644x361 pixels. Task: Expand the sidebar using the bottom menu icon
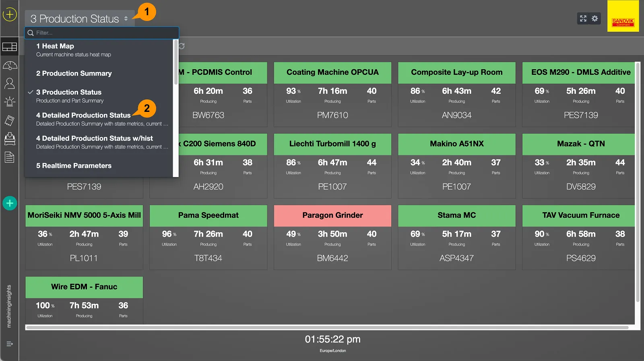[x=10, y=344]
